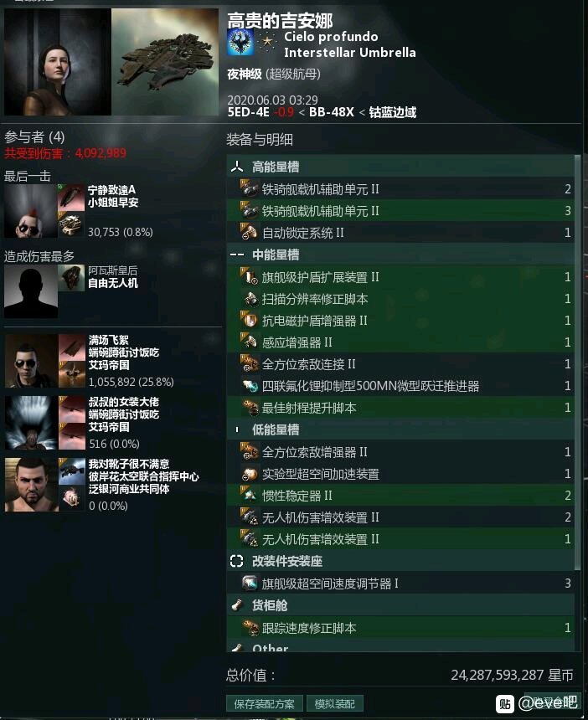Click the 保存装配方案 button
This screenshot has width=588, height=720.
tap(264, 704)
